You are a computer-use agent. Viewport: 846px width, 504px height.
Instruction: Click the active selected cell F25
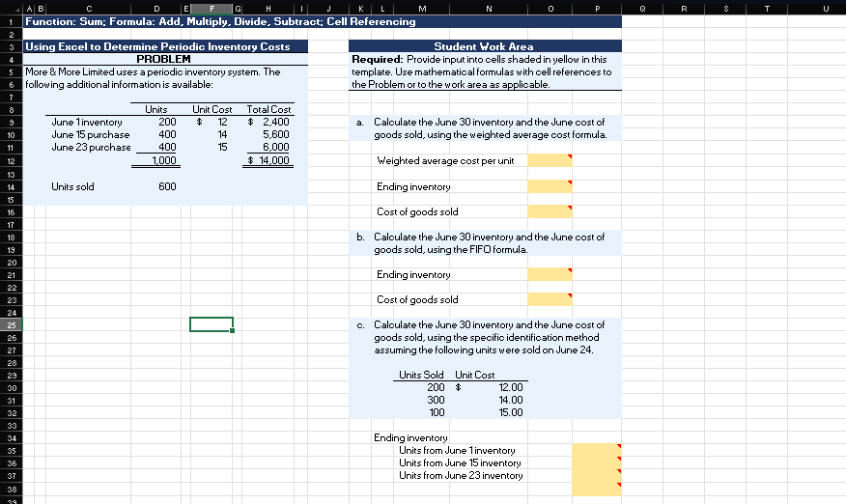click(x=211, y=324)
